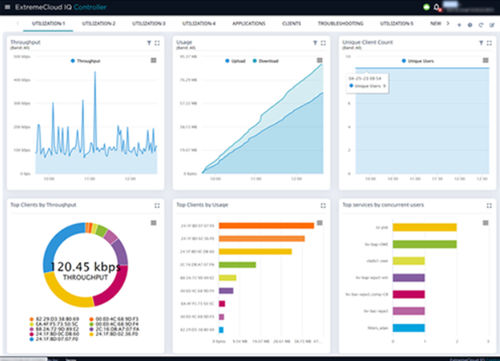Toggle the Unique Users legend series

[418, 61]
